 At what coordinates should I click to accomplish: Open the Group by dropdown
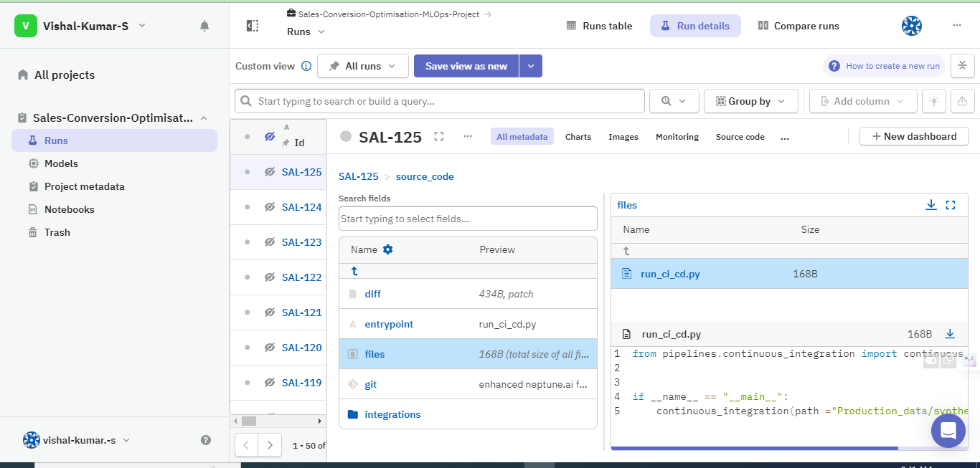click(751, 101)
